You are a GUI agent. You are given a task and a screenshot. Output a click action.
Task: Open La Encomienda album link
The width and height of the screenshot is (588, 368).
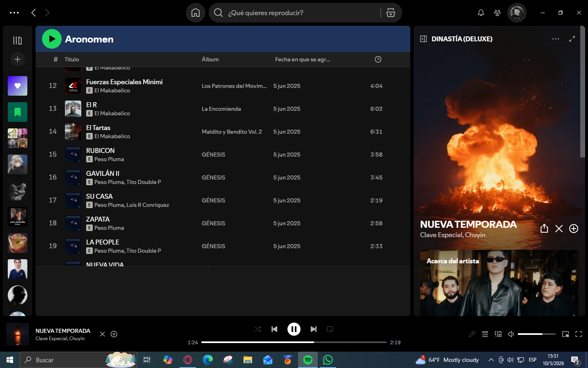click(221, 109)
